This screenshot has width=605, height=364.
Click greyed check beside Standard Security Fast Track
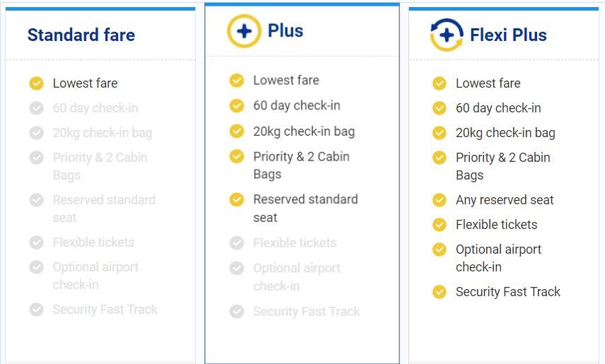[37, 310]
